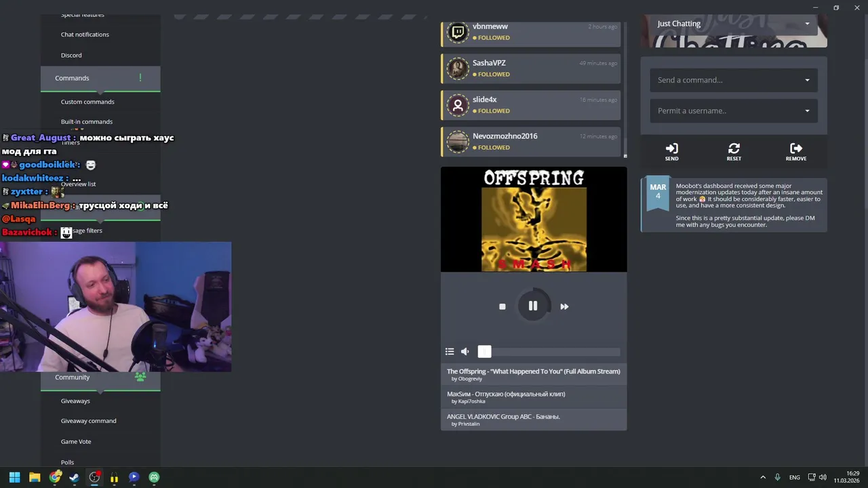Open Built-in commands in the sidebar
Viewport: 868px width, 488px height.
(x=87, y=122)
